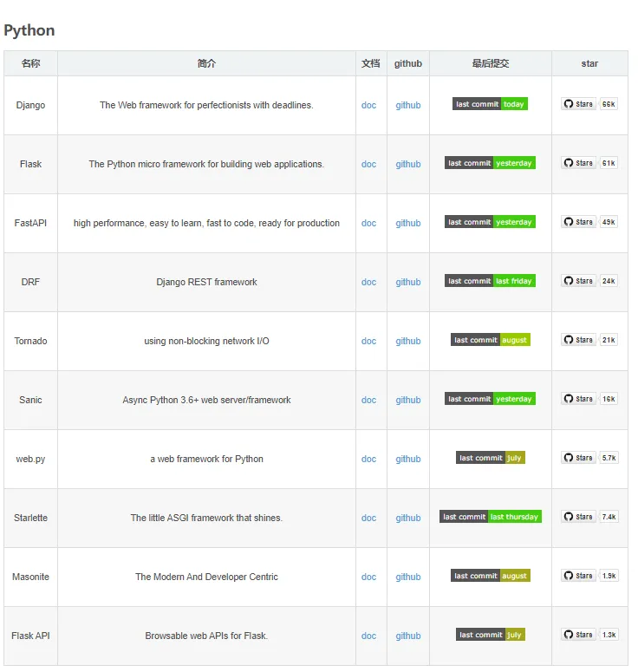This screenshot has height=672, width=638.
Task: Click Starlette's last commit last thursday badge
Action: pyautogui.click(x=490, y=517)
